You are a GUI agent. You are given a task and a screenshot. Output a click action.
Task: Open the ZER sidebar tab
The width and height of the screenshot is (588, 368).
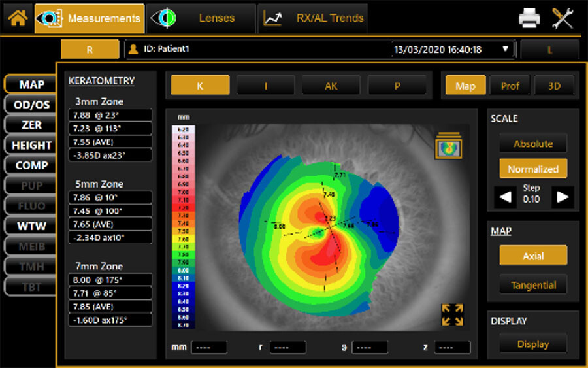31,125
